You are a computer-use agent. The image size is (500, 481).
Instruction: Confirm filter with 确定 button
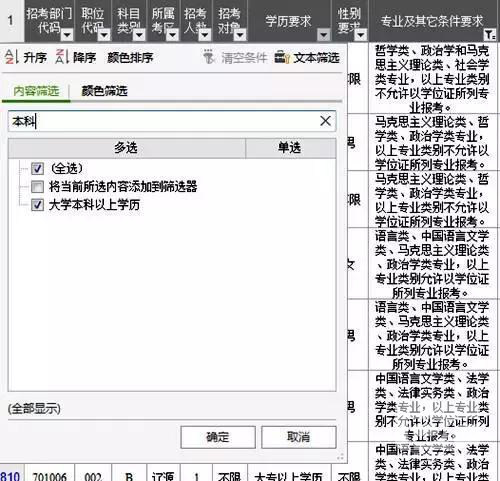click(x=218, y=437)
